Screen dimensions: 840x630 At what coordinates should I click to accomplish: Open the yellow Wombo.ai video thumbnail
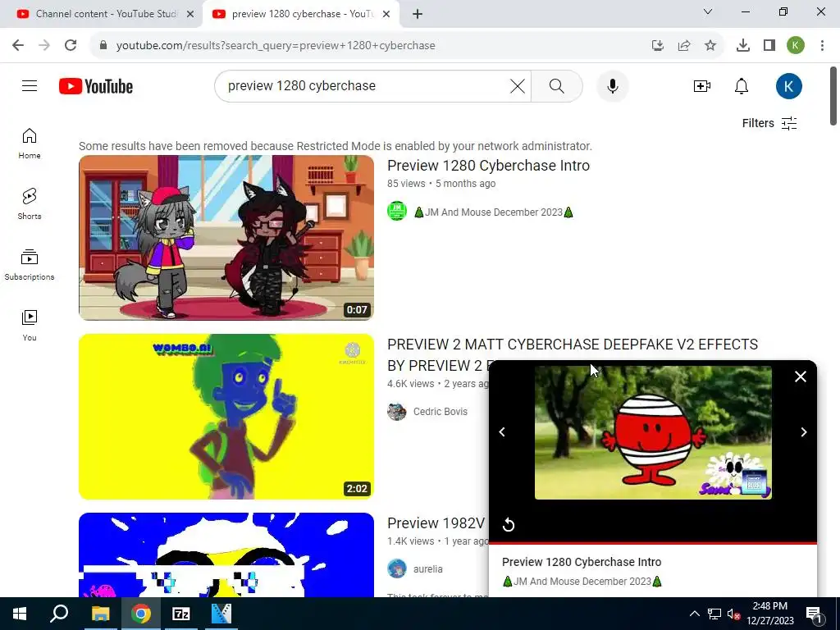(226, 417)
